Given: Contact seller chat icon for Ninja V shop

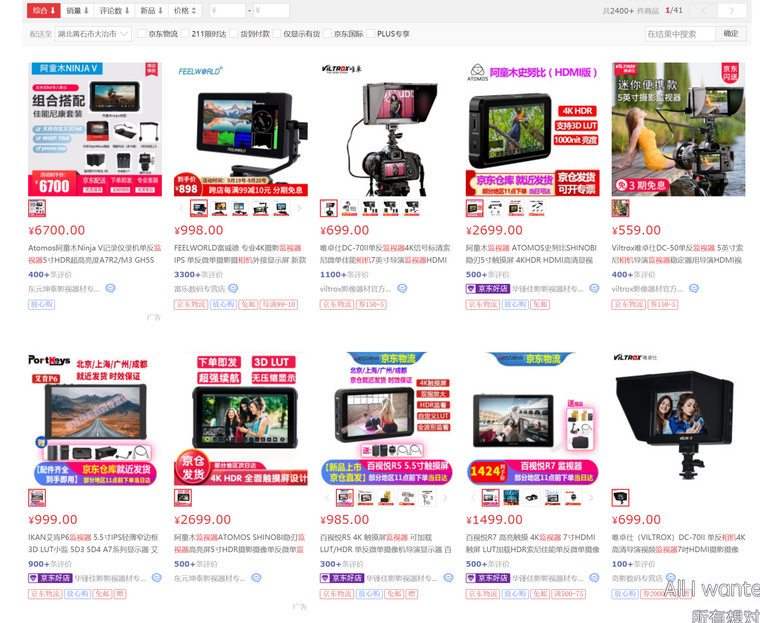Looking at the screenshot, I should pyautogui.click(x=111, y=288).
